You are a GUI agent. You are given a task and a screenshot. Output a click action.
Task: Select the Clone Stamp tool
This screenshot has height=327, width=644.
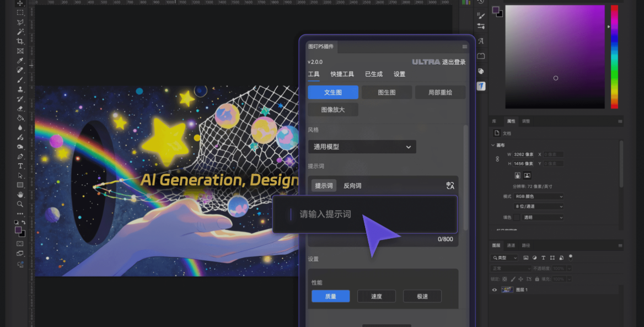(20, 89)
